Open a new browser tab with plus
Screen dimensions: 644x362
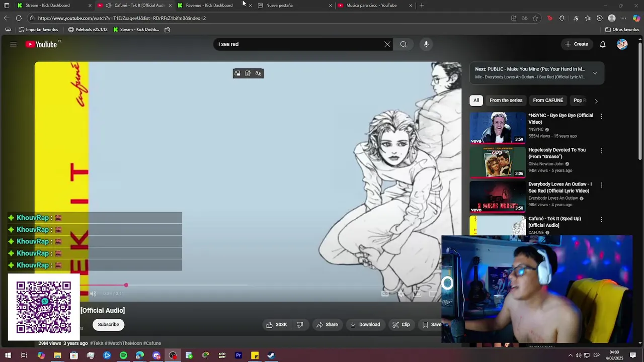[x=422, y=5]
